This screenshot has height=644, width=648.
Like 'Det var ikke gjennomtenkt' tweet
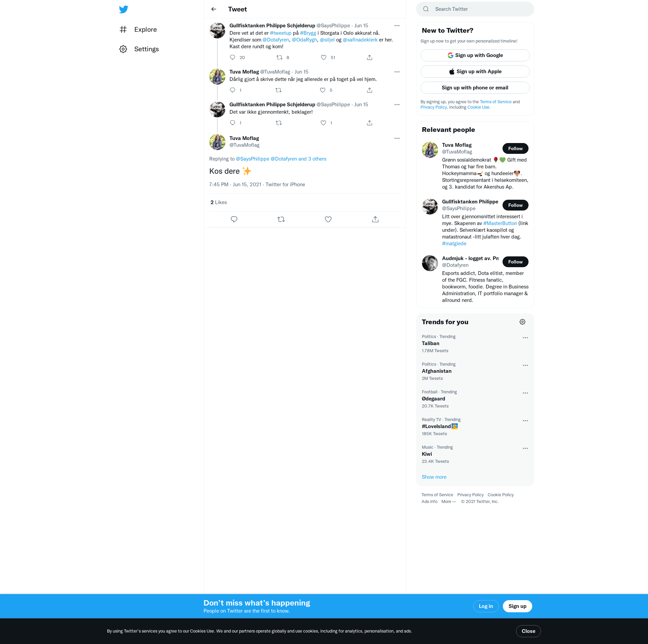click(323, 123)
